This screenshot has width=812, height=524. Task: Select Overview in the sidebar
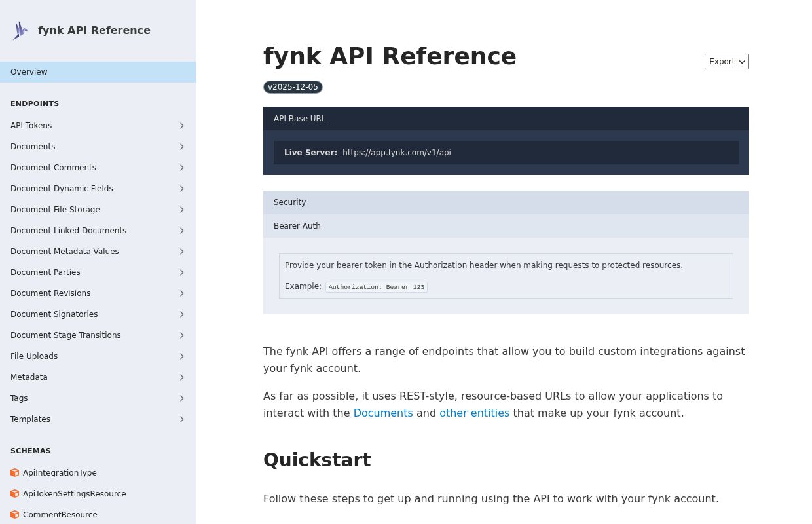click(x=29, y=72)
